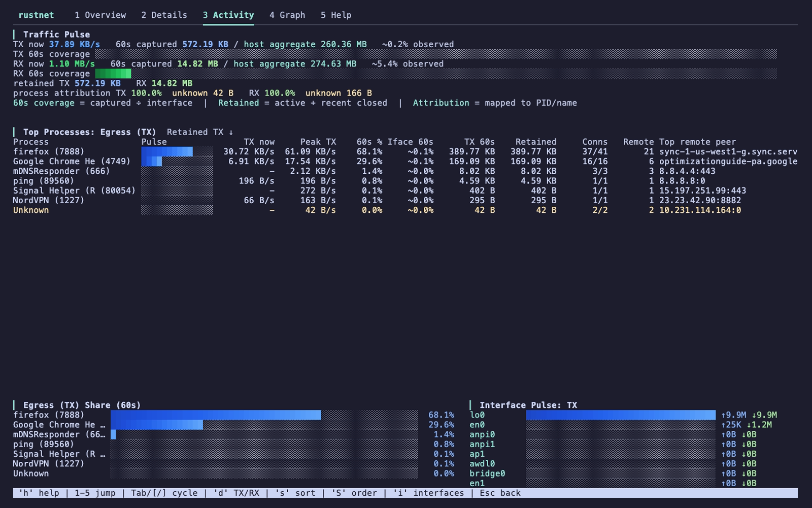Click 'host aggregate 260.36 MB' text
This screenshot has width=812, height=508.
[x=305, y=44]
